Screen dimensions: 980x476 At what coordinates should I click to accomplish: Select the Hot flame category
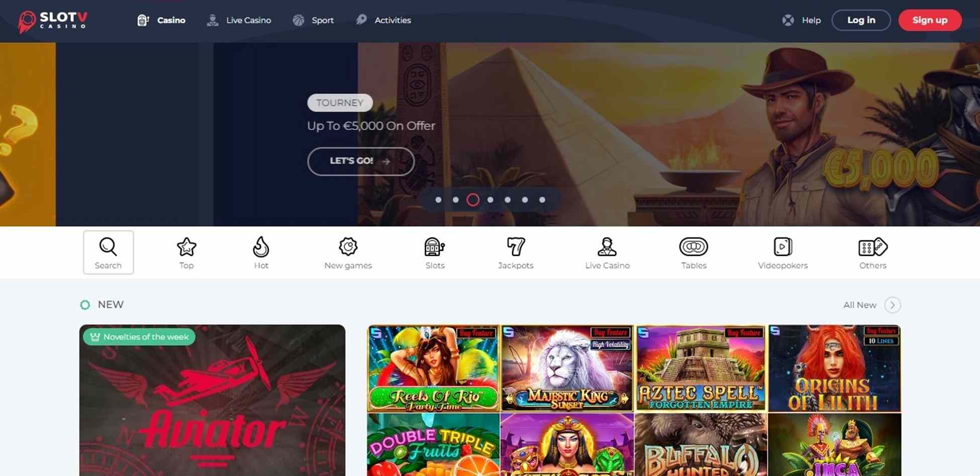tap(261, 253)
